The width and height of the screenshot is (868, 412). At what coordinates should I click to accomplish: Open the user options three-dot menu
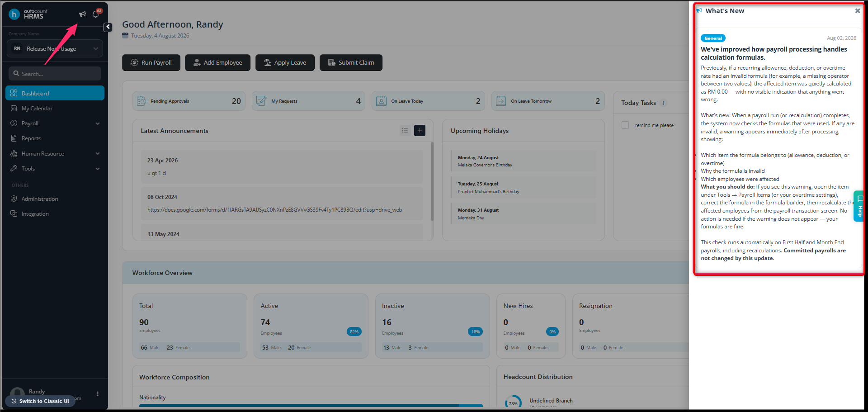click(x=97, y=394)
